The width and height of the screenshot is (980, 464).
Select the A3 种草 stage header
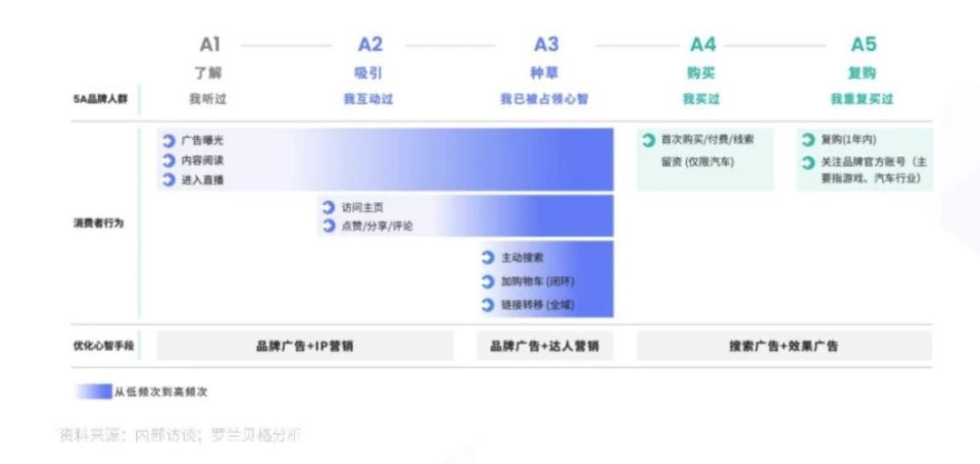click(544, 56)
